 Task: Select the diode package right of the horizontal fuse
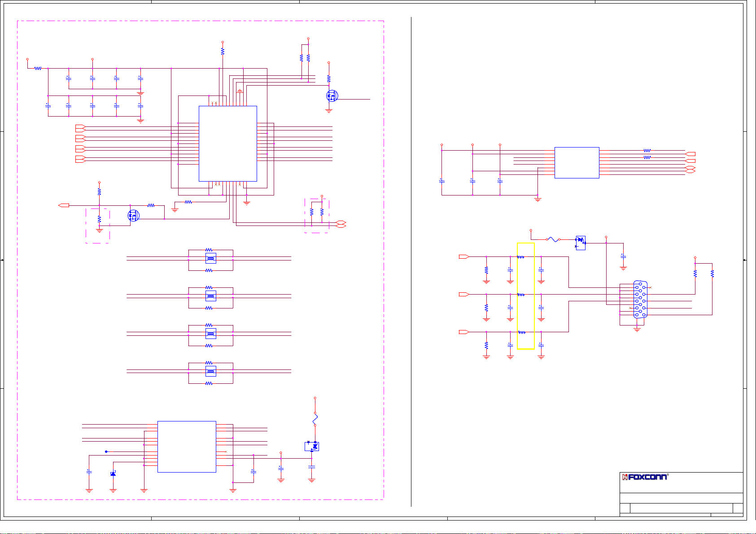tap(581, 243)
